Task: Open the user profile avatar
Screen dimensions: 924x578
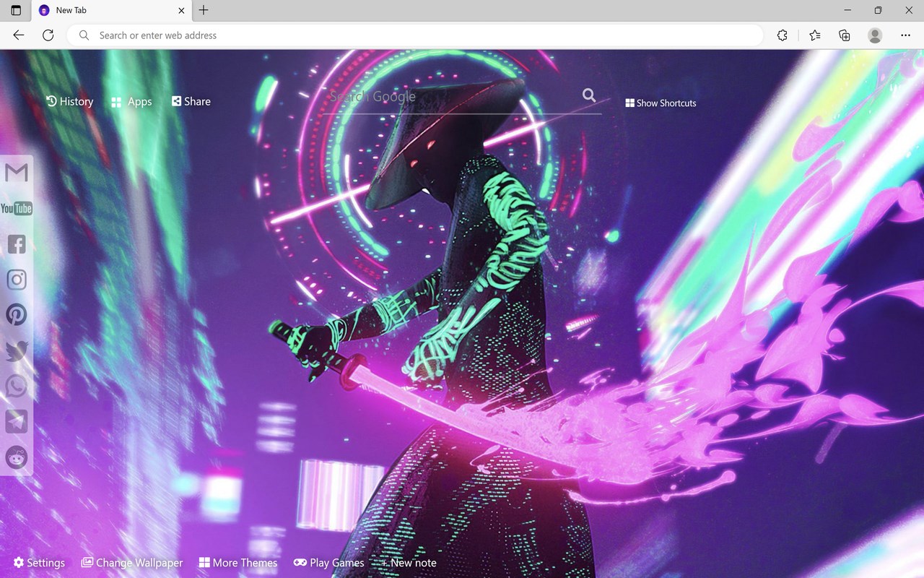Action: point(875,35)
